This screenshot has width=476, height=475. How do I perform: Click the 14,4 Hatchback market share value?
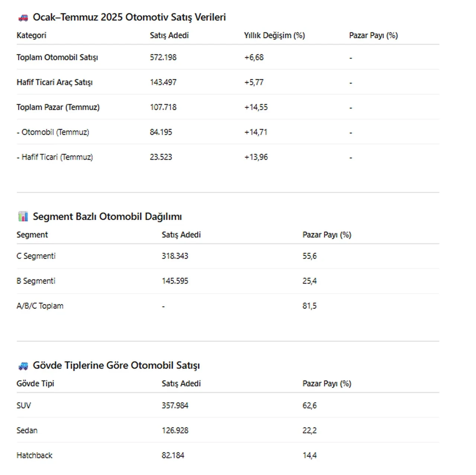pos(309,455)
